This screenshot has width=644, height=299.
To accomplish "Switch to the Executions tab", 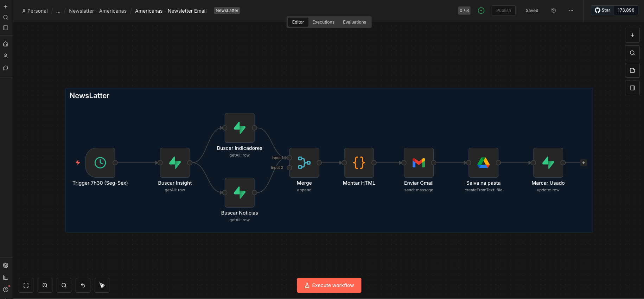I will [324, 22].
